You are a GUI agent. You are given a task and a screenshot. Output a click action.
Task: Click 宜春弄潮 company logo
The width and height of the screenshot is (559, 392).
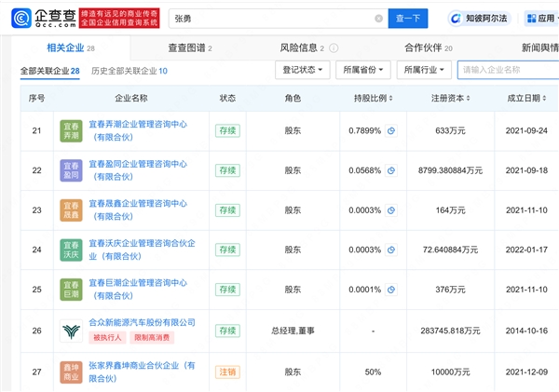(x=71, y=130)
